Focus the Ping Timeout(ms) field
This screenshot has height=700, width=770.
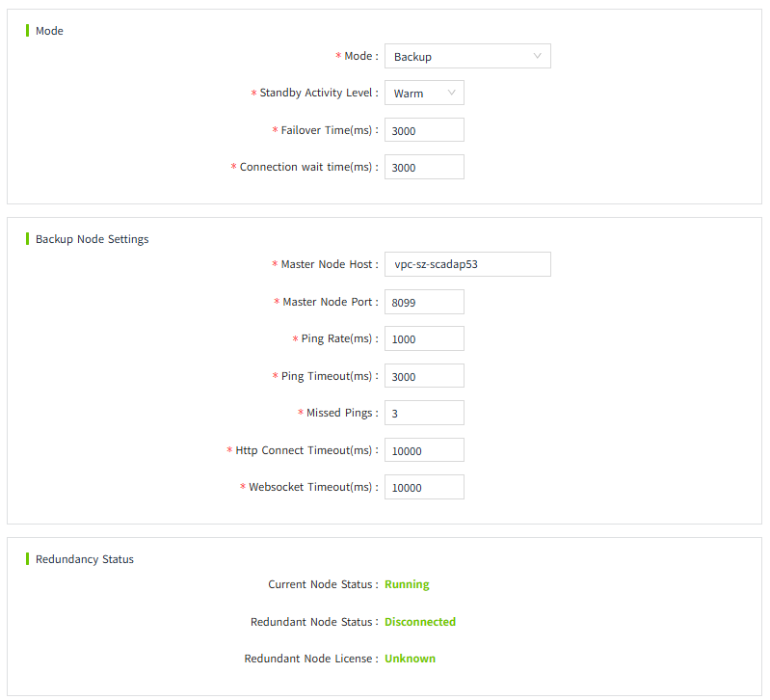tap(424, 376)
